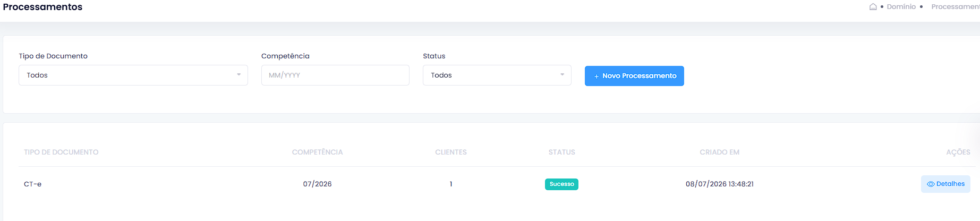Sort by Status column header

click(561, 152)
